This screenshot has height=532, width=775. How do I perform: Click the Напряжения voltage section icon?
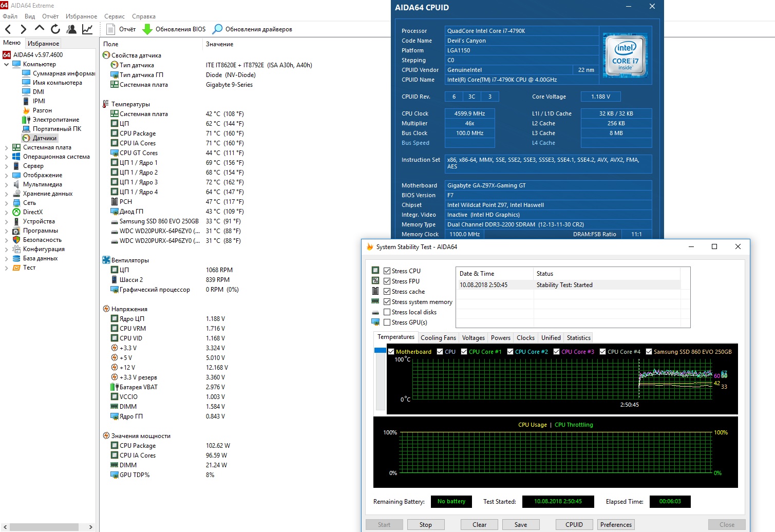coord(106,309)
